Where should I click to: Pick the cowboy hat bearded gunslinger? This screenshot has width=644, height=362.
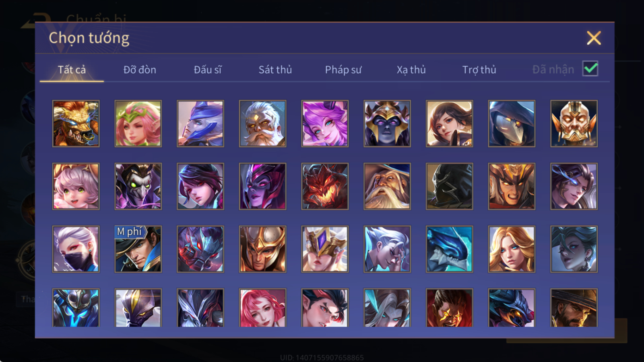pos(574,308)
